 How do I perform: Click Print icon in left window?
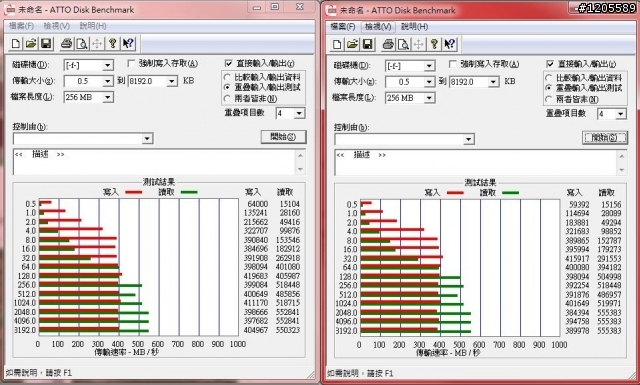tap(67, 44)
